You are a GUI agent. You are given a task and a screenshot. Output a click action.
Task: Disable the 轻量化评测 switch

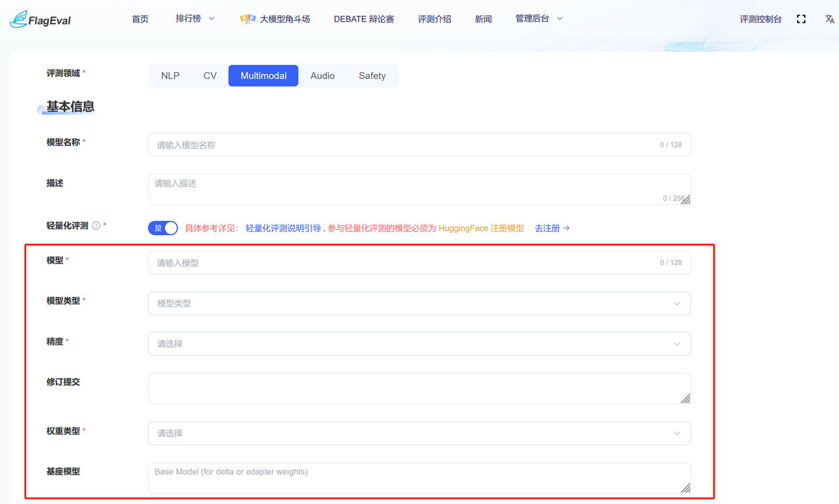pyautogui.click(x=163, y=228)
